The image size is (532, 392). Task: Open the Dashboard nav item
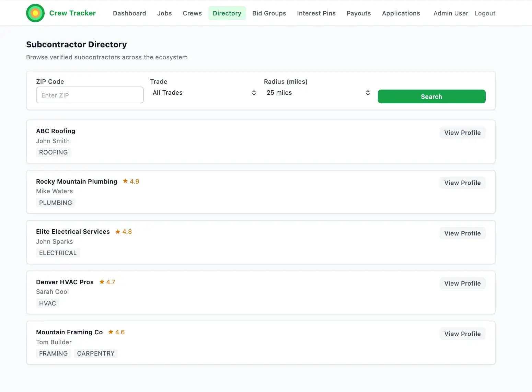click(x=129, y=13)
